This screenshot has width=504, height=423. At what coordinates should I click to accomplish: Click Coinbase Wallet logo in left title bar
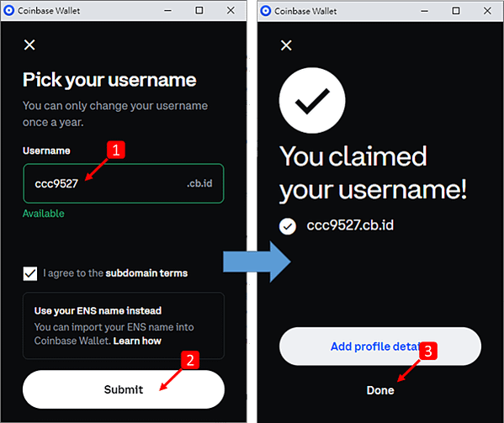point(9,11)
